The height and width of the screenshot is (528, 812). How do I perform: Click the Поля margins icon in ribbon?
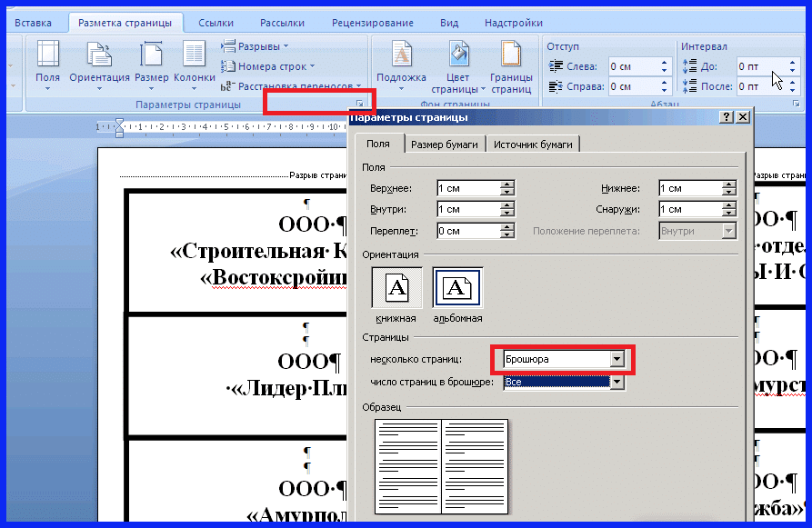(x=47, y=56)
